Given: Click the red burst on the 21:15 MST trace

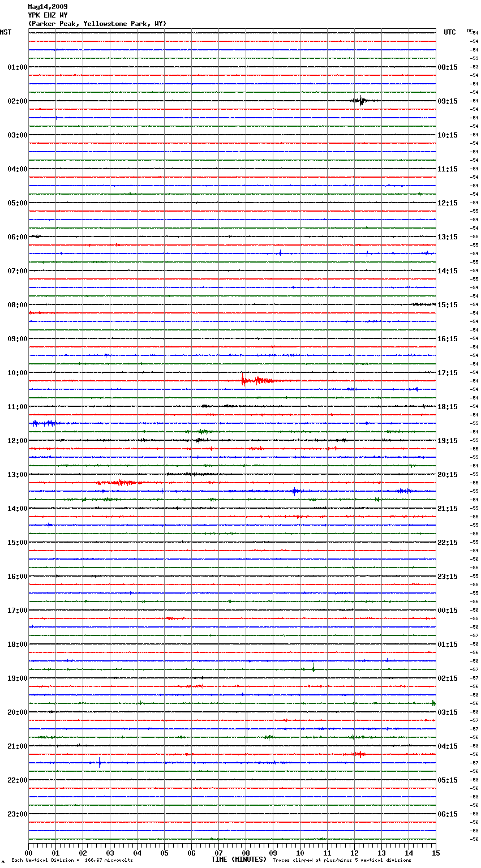Looking at the screenshot, I should point(357,754).
